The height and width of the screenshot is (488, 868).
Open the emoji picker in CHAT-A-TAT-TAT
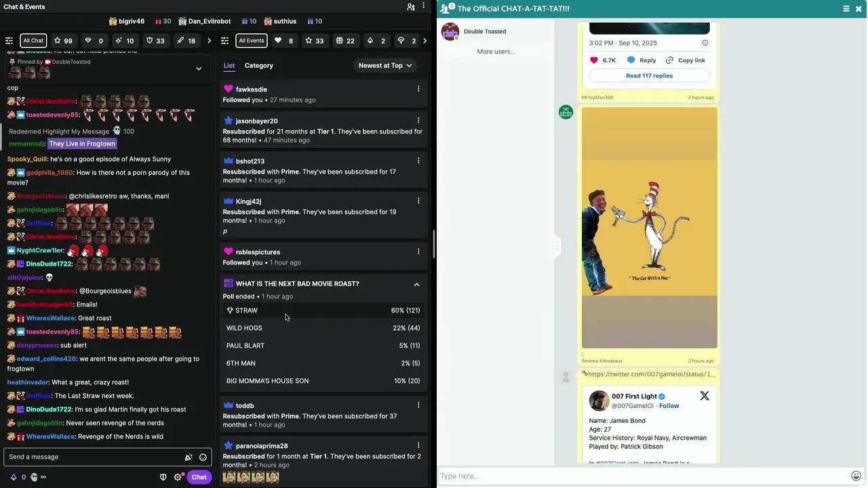click(856, 476)
